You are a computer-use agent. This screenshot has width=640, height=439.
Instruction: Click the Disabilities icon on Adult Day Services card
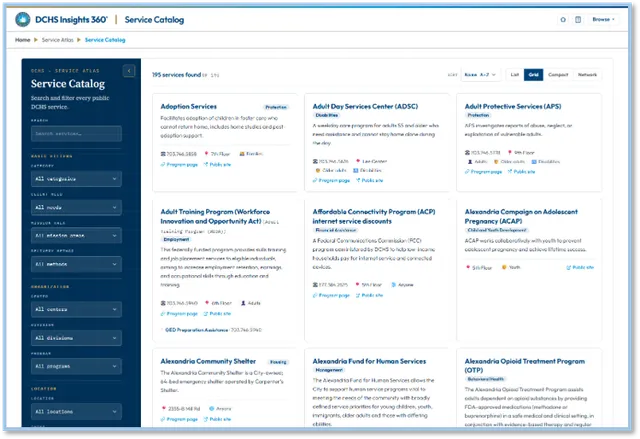pos(356,170)
